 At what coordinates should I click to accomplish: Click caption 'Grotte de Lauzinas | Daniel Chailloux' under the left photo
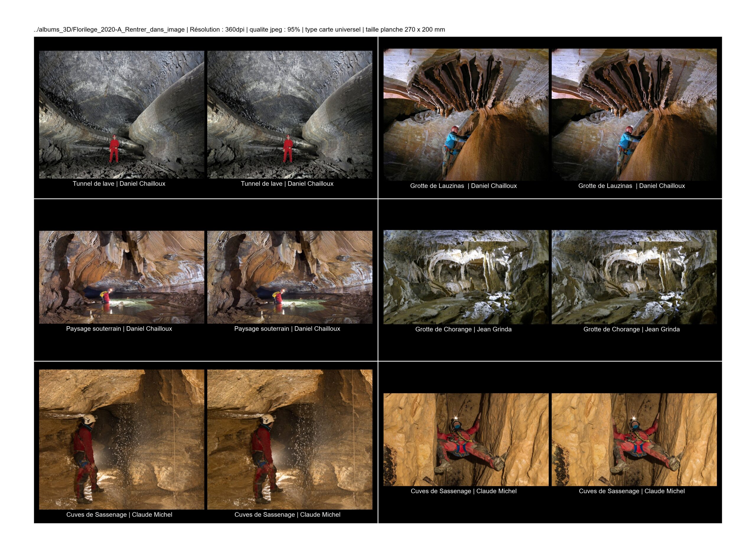[x=463, y=186]
